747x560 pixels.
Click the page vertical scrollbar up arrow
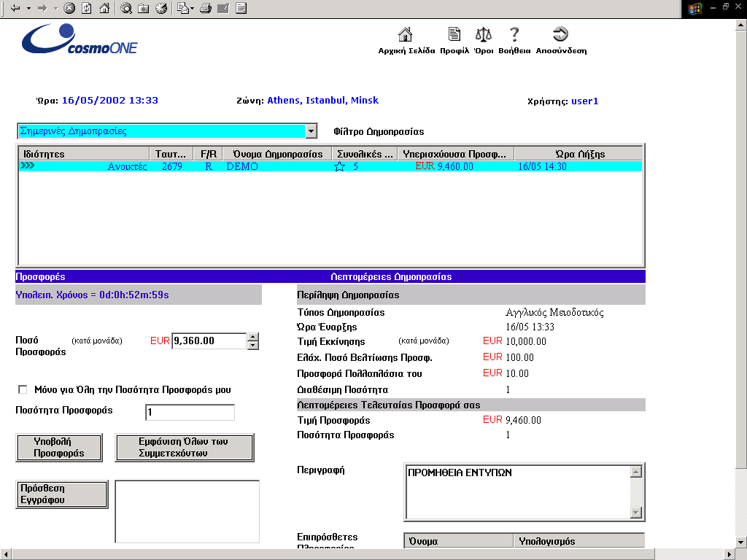coord(741,26)
